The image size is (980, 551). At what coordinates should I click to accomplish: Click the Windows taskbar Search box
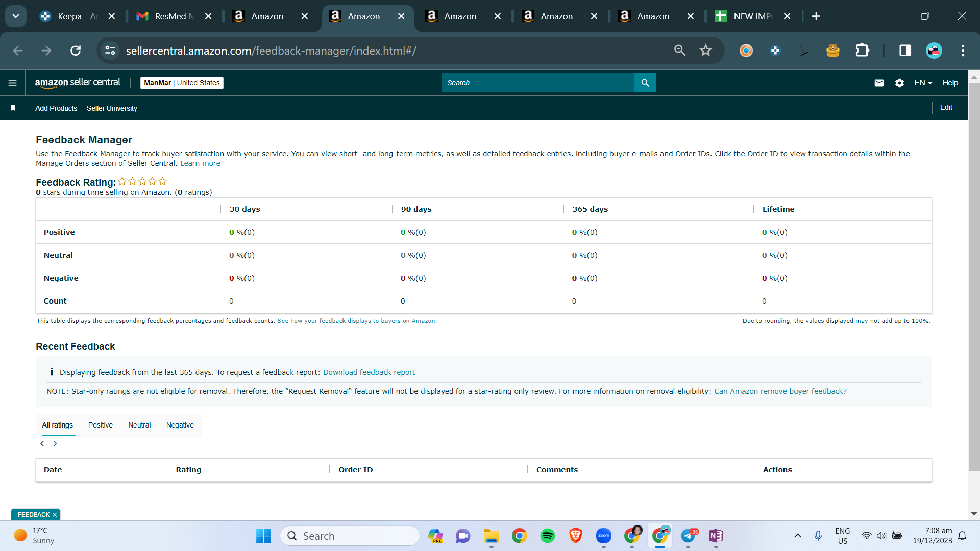(x=350, y=536)
